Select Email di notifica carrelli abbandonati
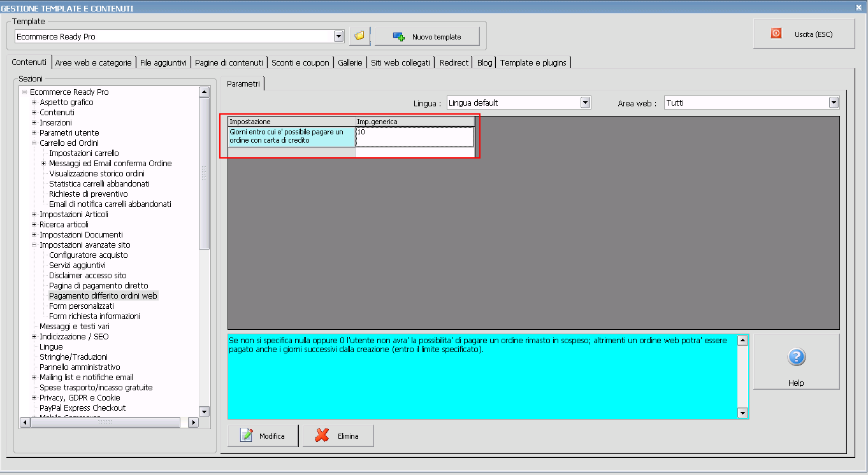Screen dimensions: 868x475 click(x=110, y=204)
